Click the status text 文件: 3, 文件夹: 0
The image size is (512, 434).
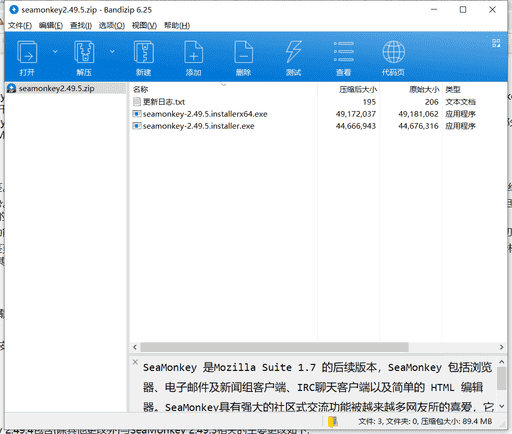[x=388, y=422]
